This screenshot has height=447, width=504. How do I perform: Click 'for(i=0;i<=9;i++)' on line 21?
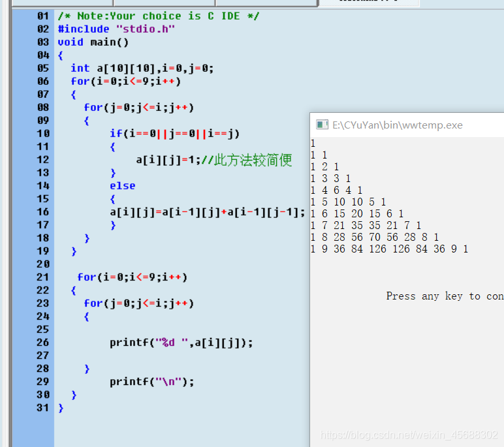coord(133,277)
